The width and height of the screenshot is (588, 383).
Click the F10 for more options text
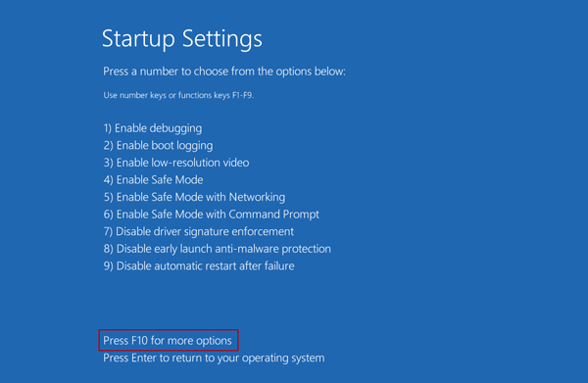(x=168, y=341)
